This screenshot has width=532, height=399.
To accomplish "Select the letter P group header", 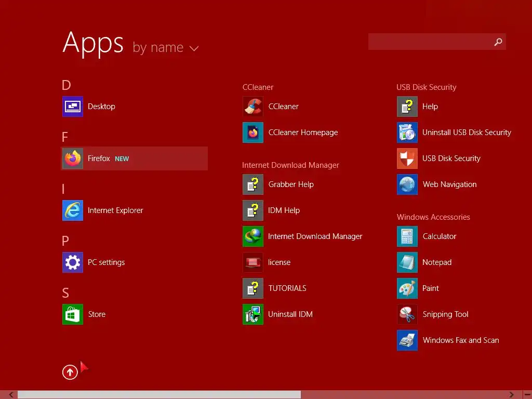I will 65,241.
